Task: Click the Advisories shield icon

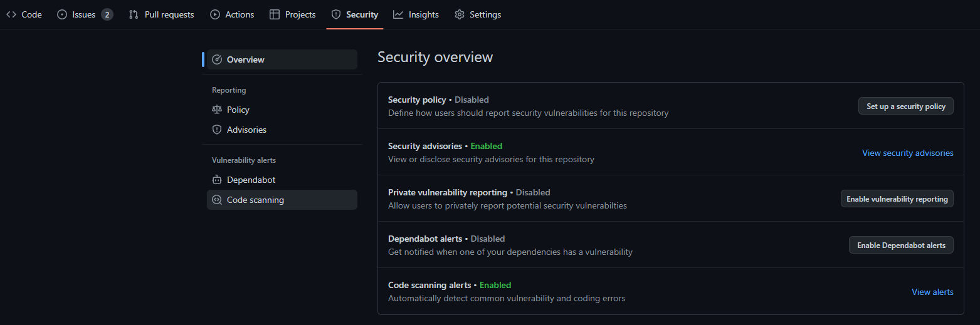Action: click(x=217, y=130)
